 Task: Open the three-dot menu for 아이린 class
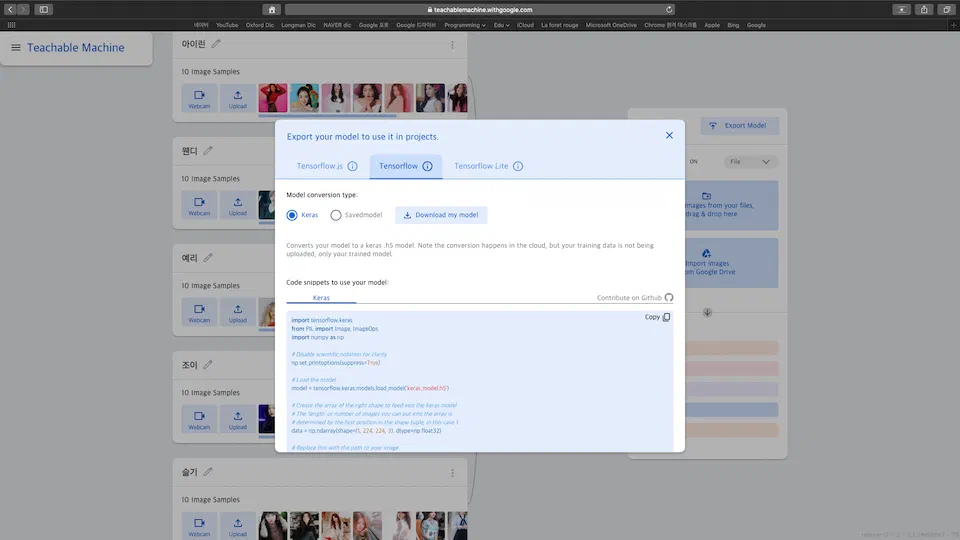452,45
